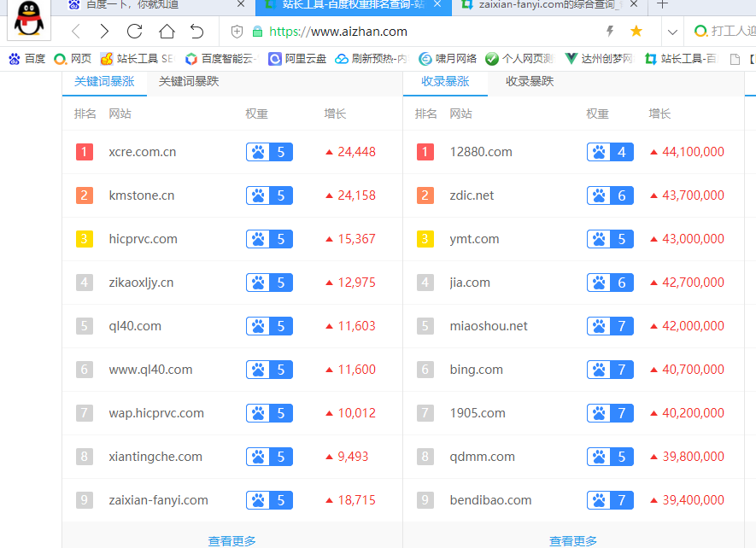
Task: Click Baidu weight badge for xcre.com.cn
Action: [x=269, y=152]
